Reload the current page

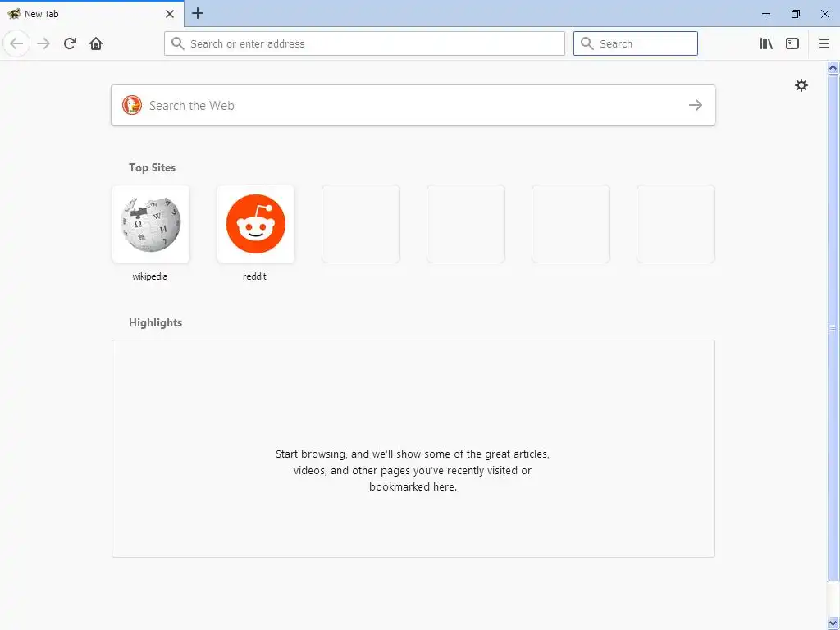[x=70, y=43]
